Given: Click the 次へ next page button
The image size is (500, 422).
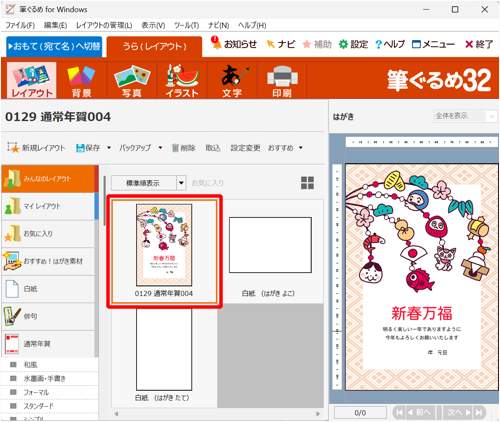Looking at the screenshot, I should click(x=458, y=413).
